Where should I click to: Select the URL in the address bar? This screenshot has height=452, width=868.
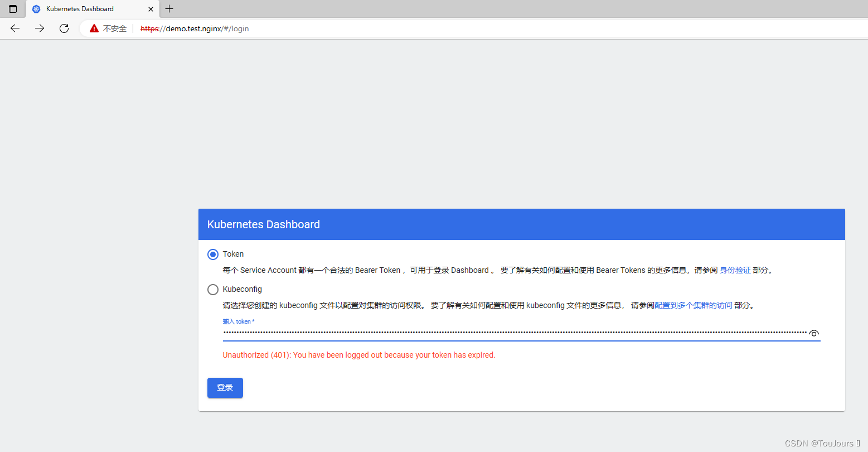pos(195,28)
